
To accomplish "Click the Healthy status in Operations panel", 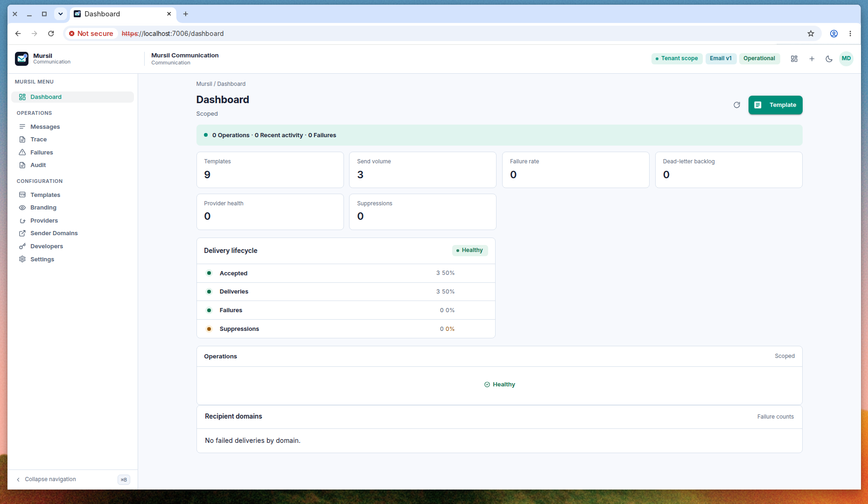I will tap(500, 385).
